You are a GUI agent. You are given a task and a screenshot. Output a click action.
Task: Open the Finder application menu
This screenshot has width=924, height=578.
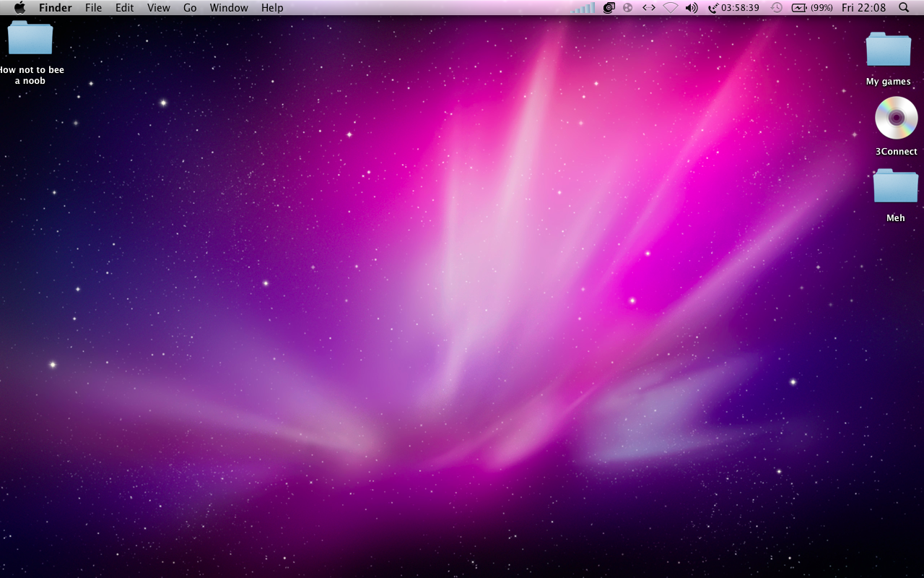[55, 8]
